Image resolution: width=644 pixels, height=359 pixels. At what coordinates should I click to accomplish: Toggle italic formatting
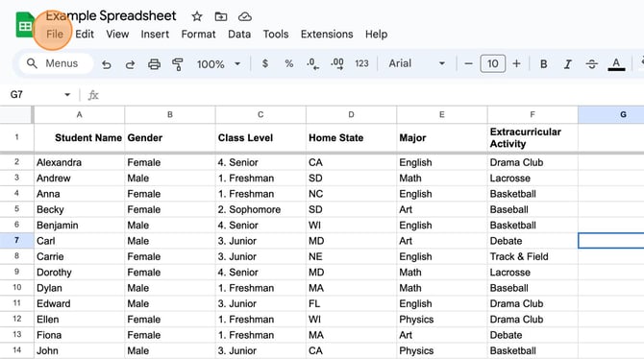point(568,64)
